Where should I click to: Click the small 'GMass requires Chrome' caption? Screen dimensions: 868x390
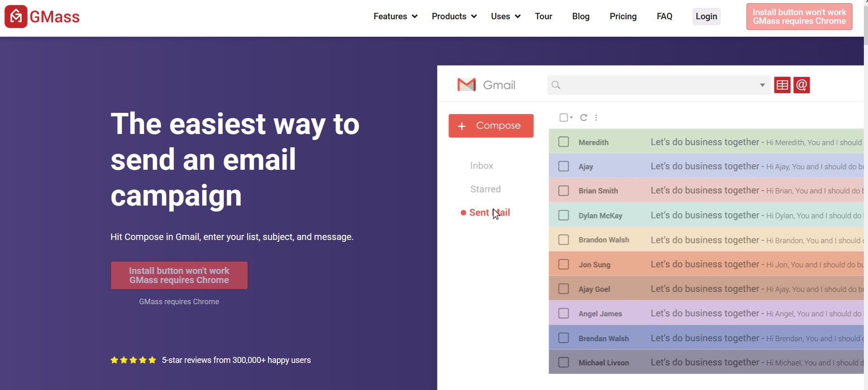coord(179,301)
